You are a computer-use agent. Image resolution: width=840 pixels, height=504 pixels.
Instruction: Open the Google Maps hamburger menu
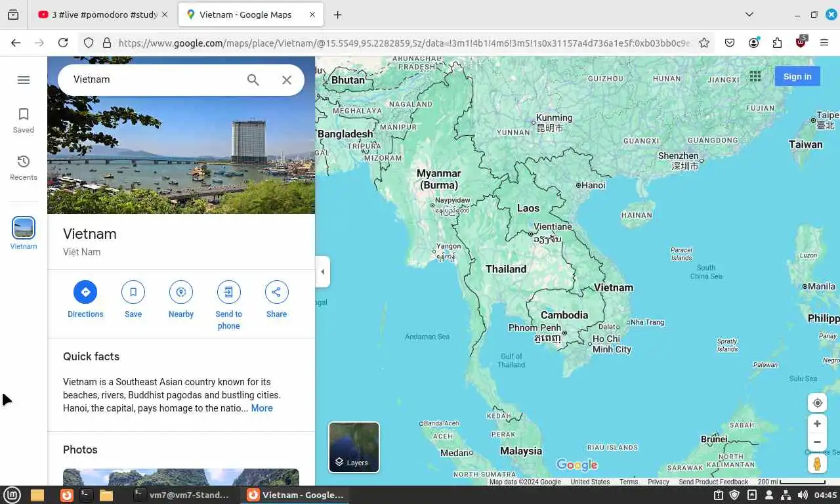click(24, 80)
